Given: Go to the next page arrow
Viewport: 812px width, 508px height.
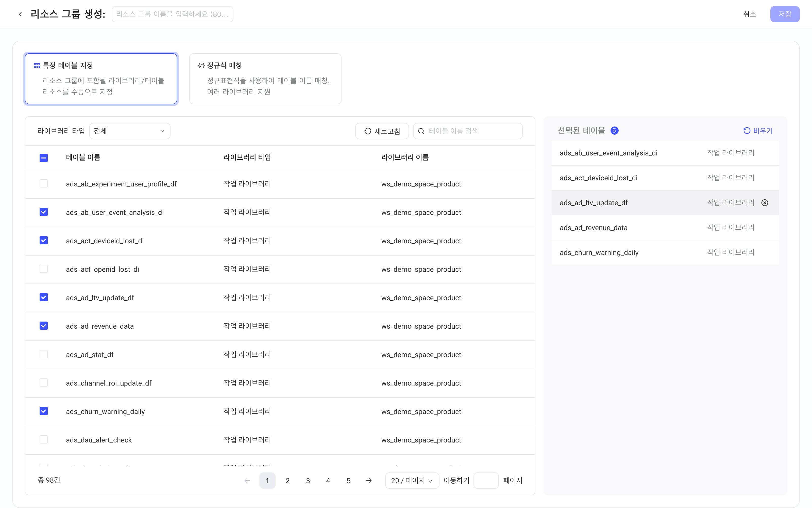Looking at the screenshot, I should [x=369, y=481].
